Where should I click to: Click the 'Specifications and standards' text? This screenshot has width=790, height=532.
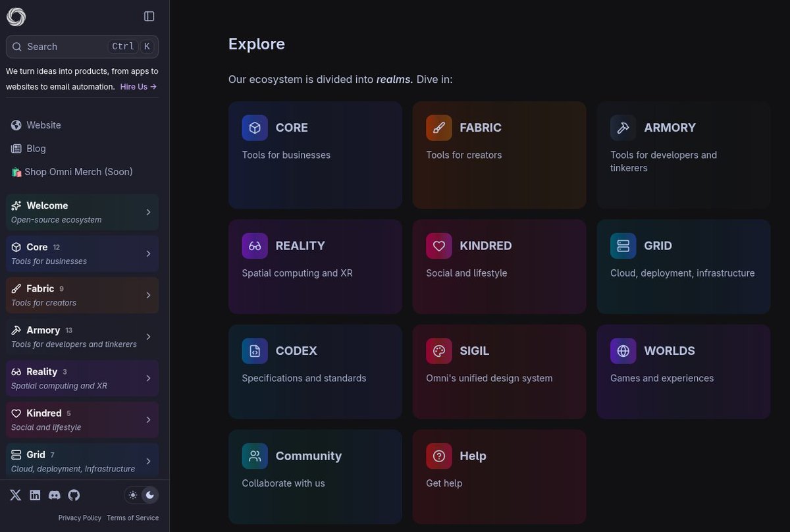point(304,379)
